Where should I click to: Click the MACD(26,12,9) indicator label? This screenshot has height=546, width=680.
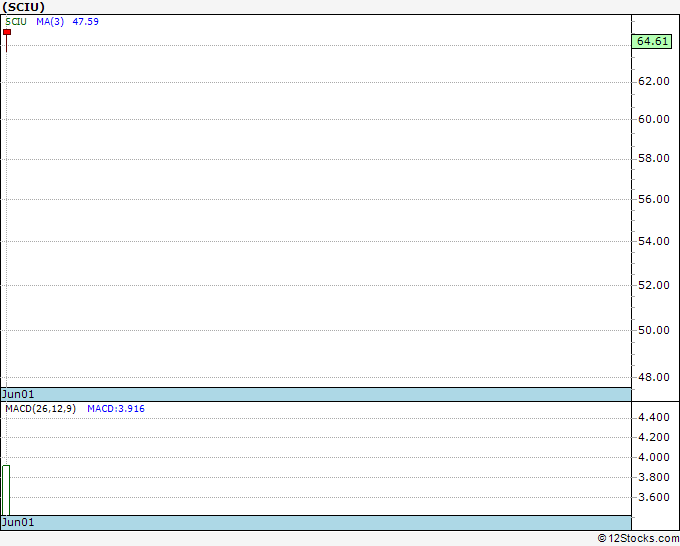pyautogui.click(x=40, y=409)
